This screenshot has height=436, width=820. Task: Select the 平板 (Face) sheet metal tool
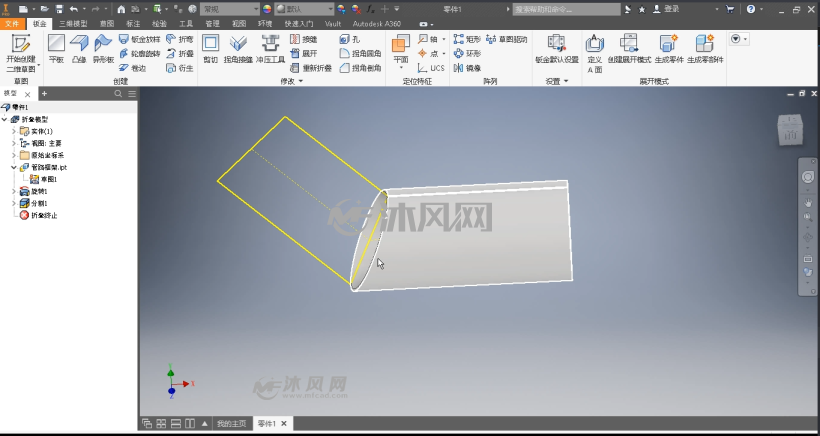[x=56, y=49]
